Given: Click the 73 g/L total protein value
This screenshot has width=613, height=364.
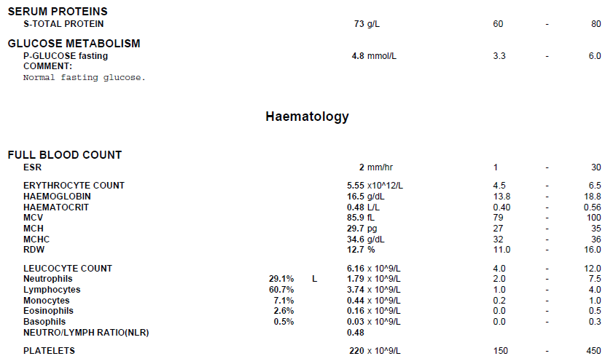Looking at the screenshot, I should (x=367, y=24).
